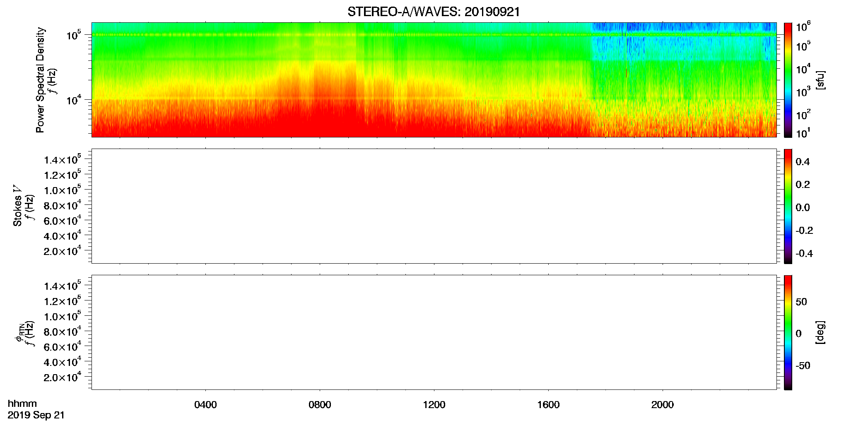Select the 1.0×10^5 tick in Stokes V panel

pos(63,190)
